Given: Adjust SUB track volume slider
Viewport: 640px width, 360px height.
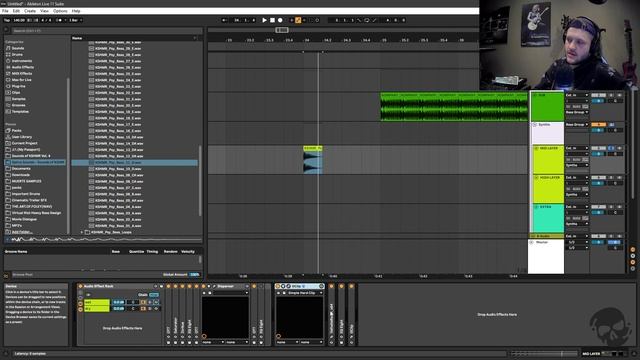Looking at the screenshot, I should [x=598, y=101].
